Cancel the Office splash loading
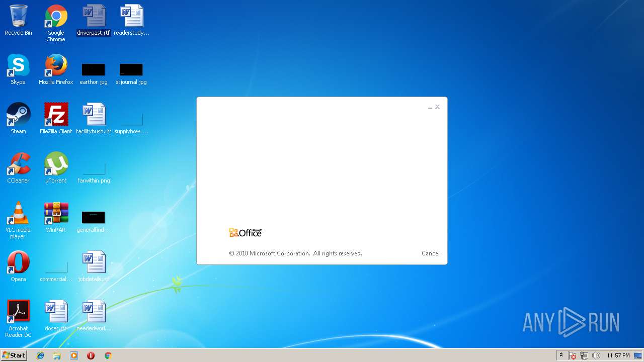 pos(431,253)
